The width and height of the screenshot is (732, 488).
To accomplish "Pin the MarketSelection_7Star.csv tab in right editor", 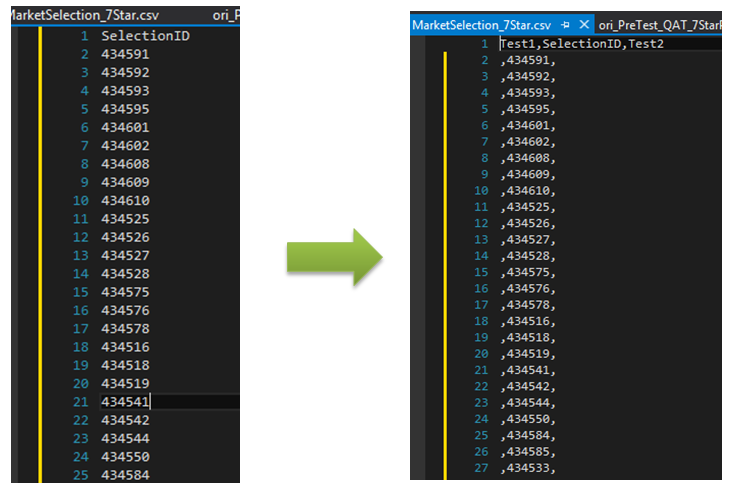I will [x=566, y=24].
